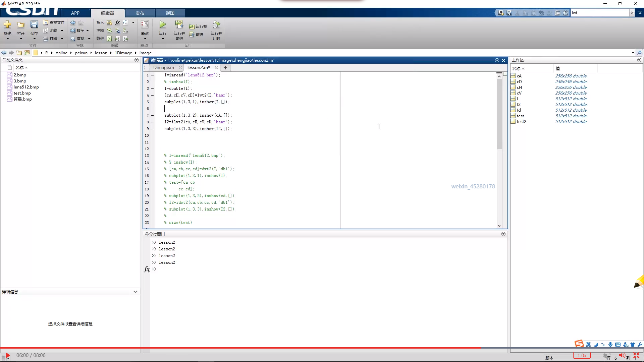Toggle video play button at bottom left
Viewport: 644px width, 362px height.
pyautogui.click(x=8, y=355)
